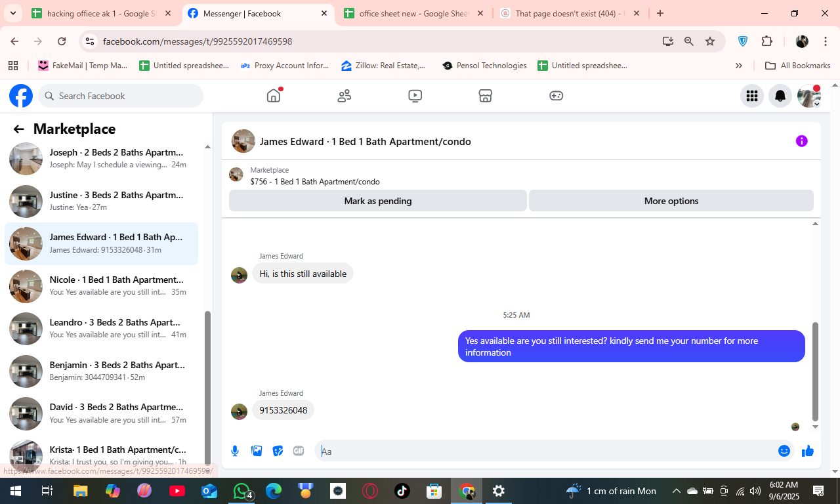Open the Facebook menu grid icon
The width and height of the screenshot is (840, 504).
coord(752,96)
